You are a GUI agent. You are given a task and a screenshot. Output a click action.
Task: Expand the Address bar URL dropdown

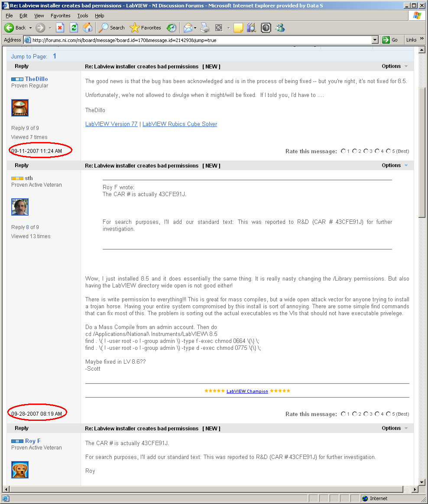375,40
